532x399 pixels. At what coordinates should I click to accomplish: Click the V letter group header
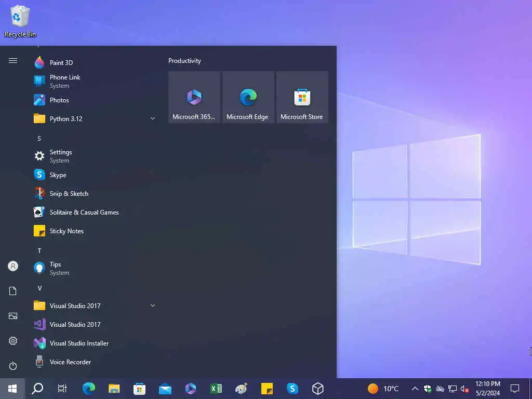click(39, 288)
